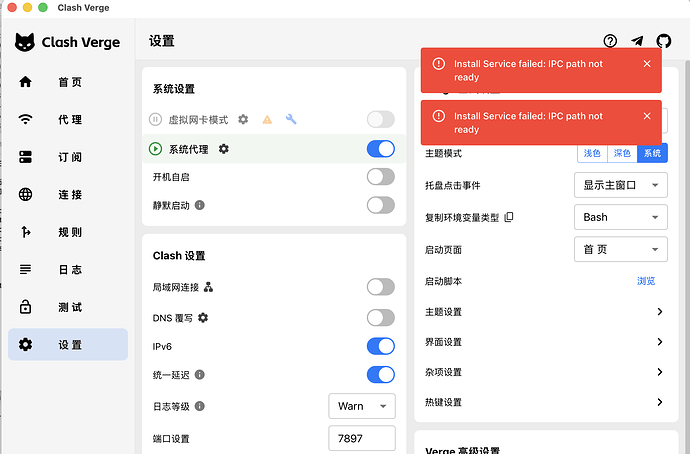Open the GitHub repository icon
The width and height of the screenshot is (690, 454).
tap(664, 41)
